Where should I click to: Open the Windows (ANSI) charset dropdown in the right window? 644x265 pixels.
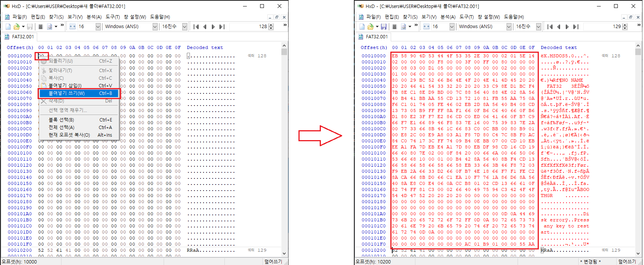(509, 27)
